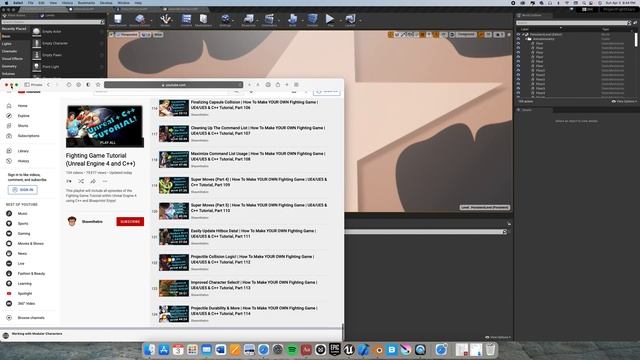This screenshot has width=640, height=360.
Task: Click the Build toolbar icon
Action: coord(292,20)
